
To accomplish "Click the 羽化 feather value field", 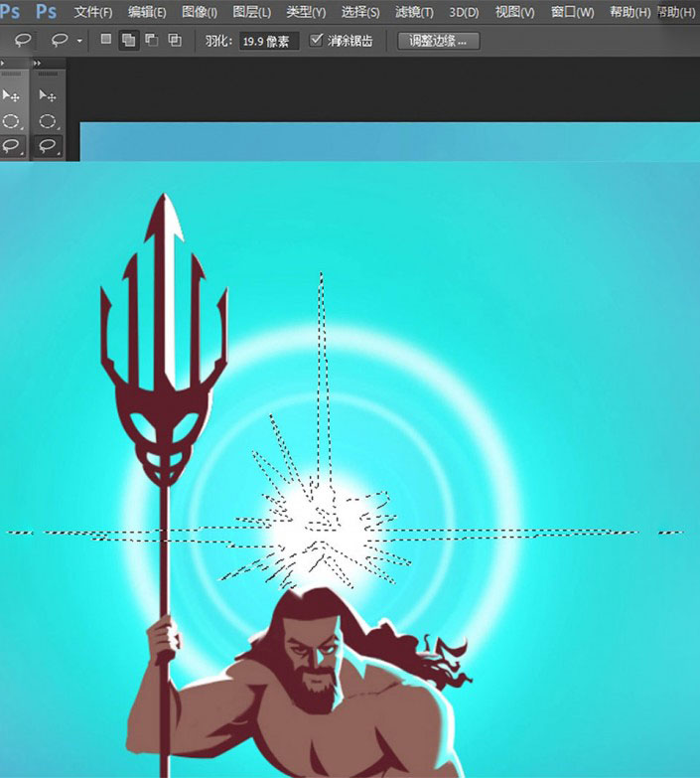I will click(x=269, y=41).
